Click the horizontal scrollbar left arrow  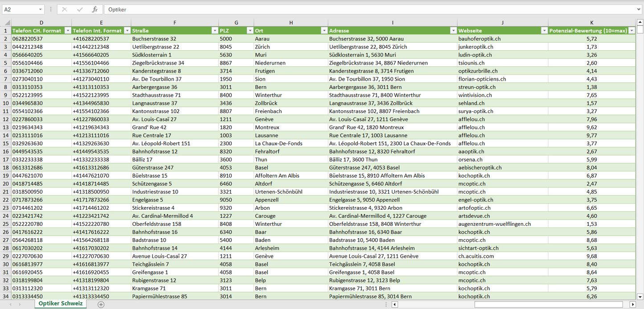[x=394, y=305]
